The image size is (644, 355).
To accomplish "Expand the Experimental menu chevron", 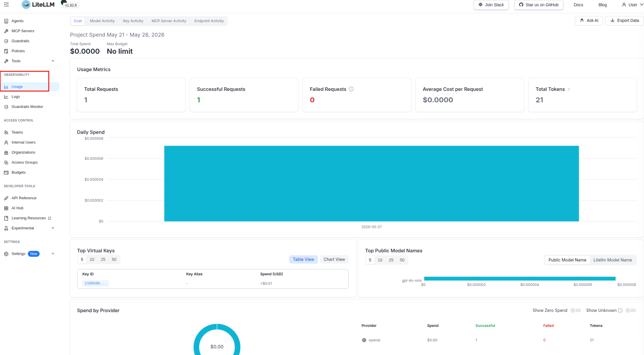I will click(53, 228).
